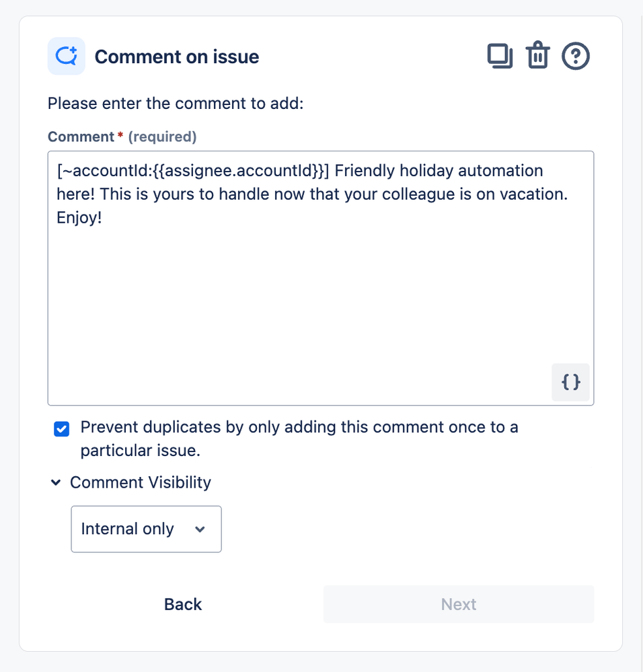This screenshot has width=643, height=672.
Task: Click the Comment on issue action icon
Action: pyautogui.click(x=66, y=56)
